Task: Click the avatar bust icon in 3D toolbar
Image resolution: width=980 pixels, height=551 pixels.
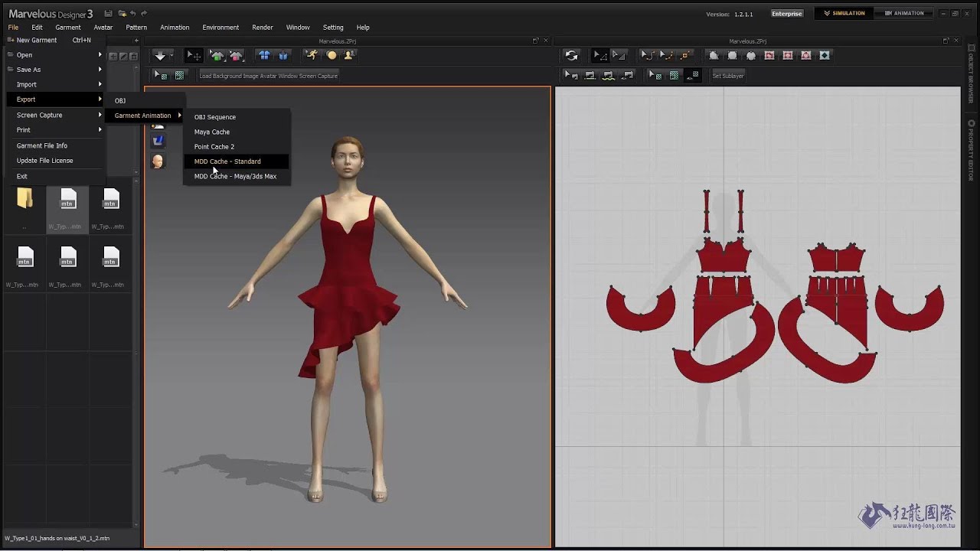Action: pos(349,55)
